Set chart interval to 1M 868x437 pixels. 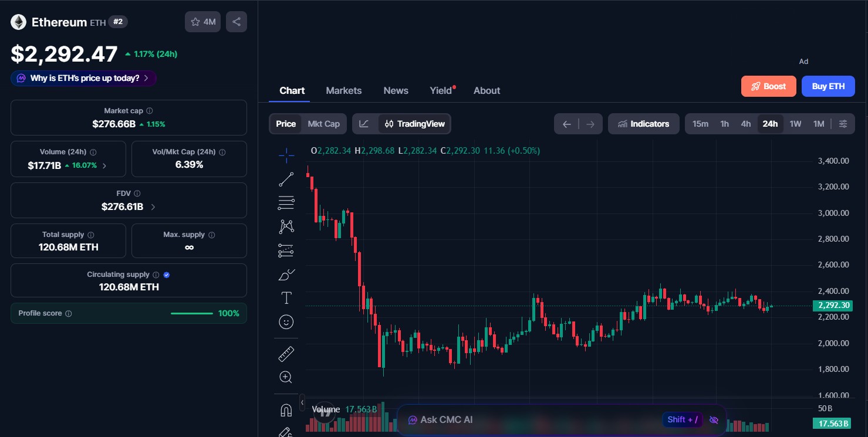click(819, 124)
